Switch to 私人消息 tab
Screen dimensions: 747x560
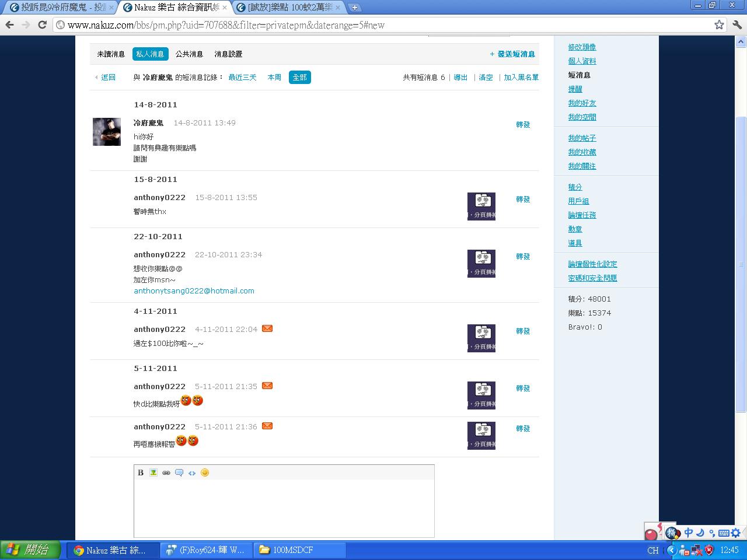pos(150,54)
